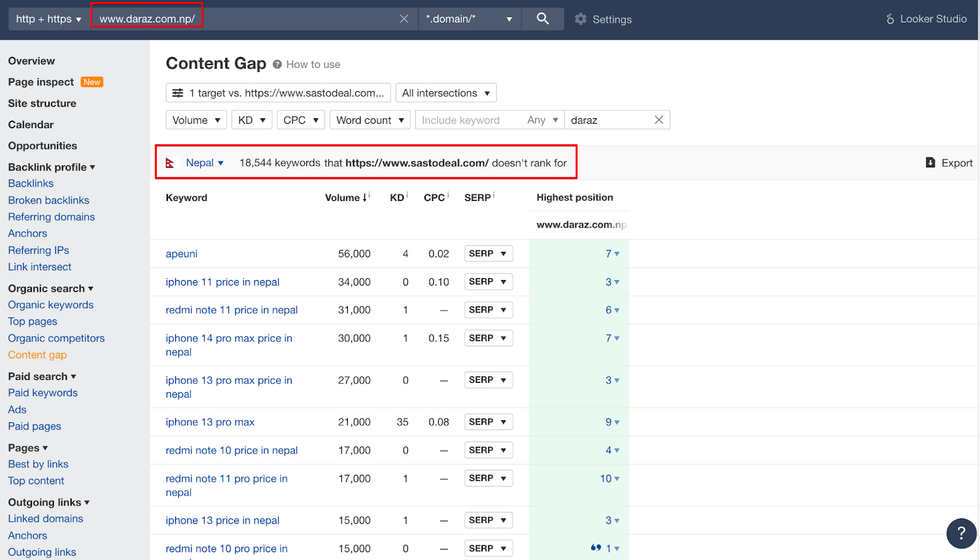Open the Any keyword match dropdown
Image resolution: width=980 pixels, height=560 pixels.
click(x=543, y=120)
